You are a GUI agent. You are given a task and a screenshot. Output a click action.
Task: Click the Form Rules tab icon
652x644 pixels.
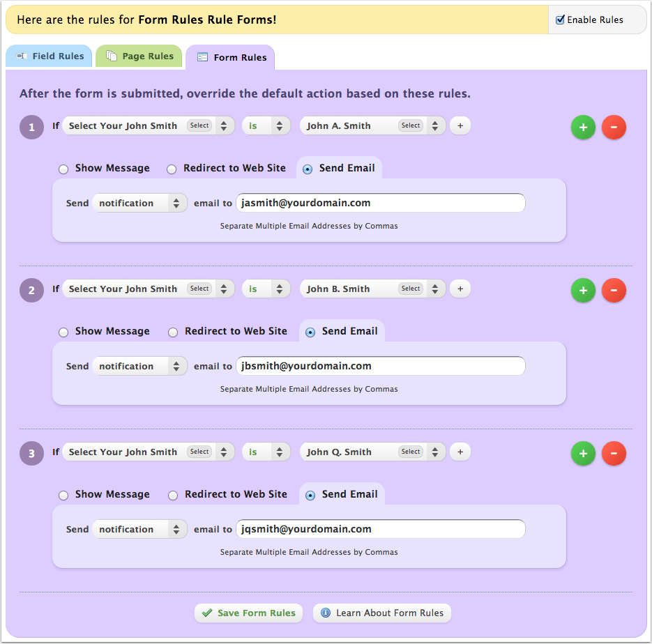pyautogui.click(x=201, y=56)
